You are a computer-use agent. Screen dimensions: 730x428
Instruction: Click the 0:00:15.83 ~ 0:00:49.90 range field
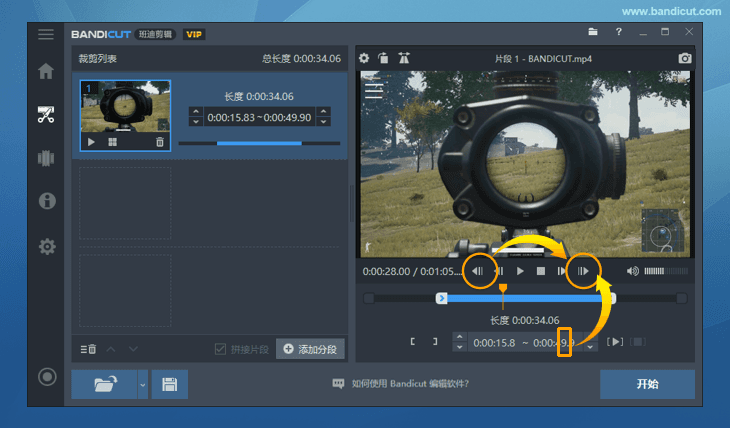point(259,117)
